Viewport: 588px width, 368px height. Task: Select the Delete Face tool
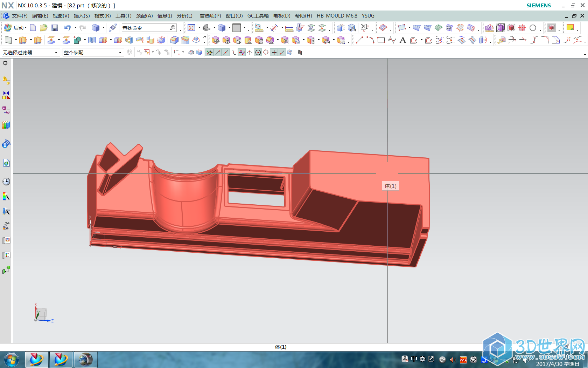point(285,40)
